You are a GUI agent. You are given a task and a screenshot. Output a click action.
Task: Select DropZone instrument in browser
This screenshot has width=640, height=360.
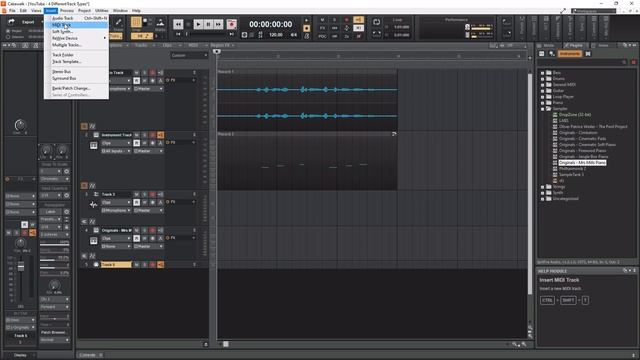click(x=575, y=115)
